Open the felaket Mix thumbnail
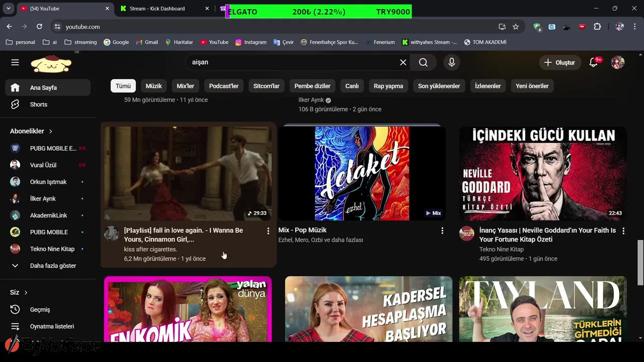 (362, 173)
